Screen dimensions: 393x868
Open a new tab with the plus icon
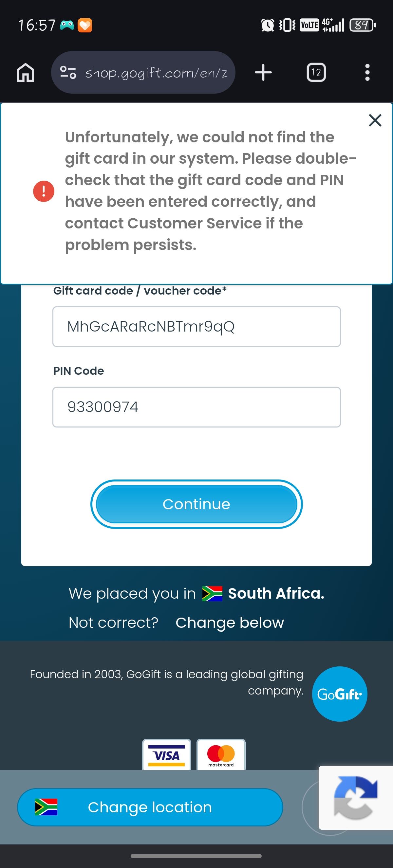coord(263,72)
